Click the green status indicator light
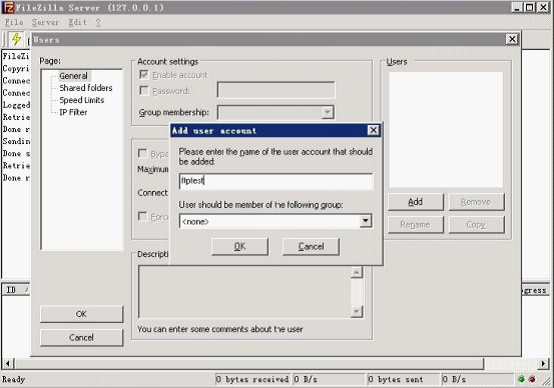 point(521,379)
